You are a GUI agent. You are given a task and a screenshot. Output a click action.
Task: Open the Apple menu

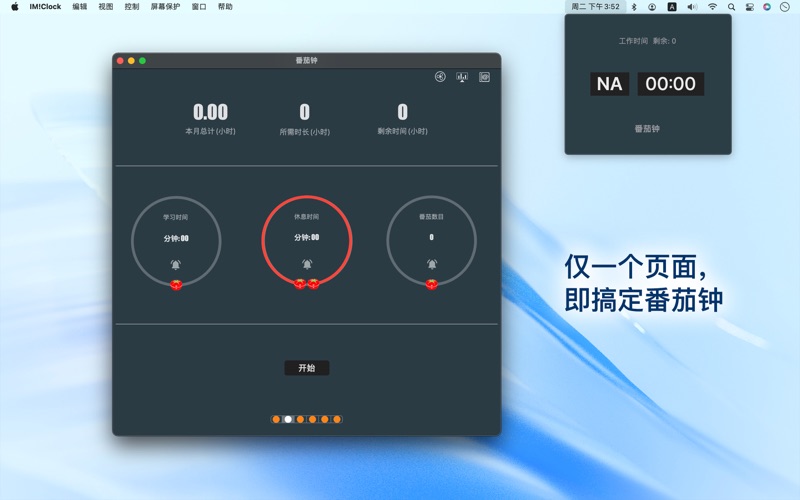pyautogui.click(x=15, y=7)
